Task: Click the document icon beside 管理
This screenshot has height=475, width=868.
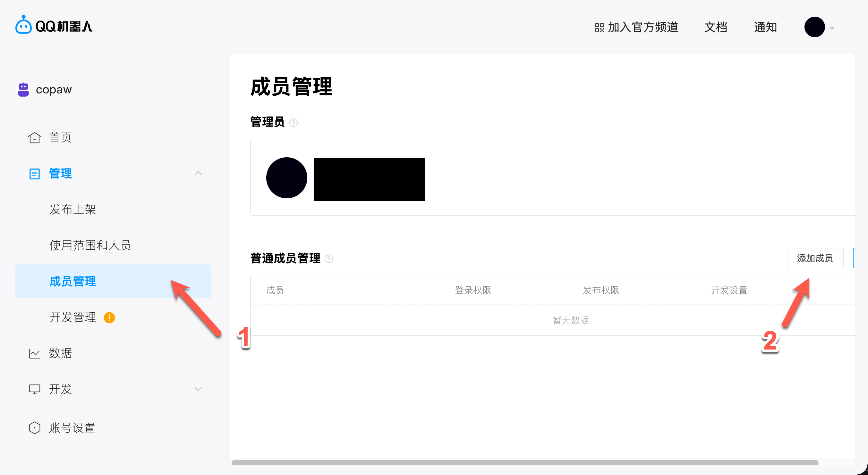Action: (34, 173)
